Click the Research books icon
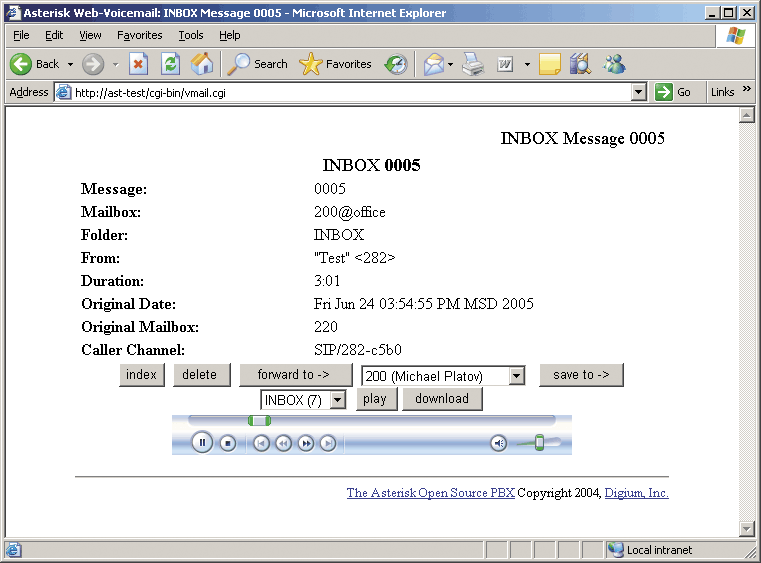 point(580,64)
